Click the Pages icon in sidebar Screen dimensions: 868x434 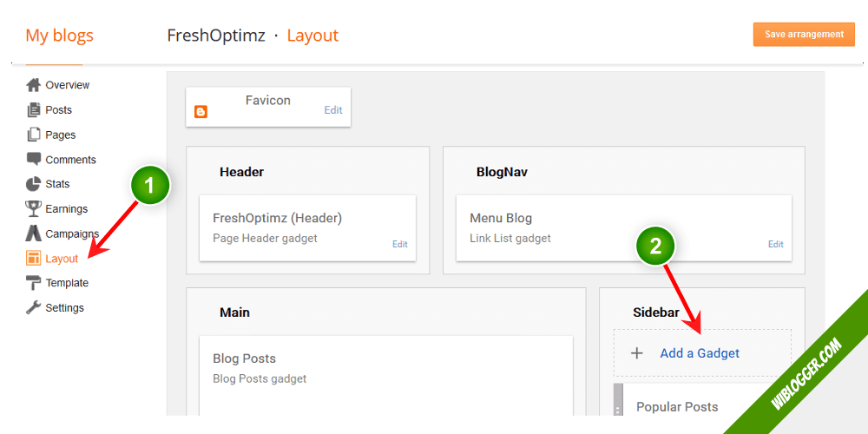[x=34, y=135]
